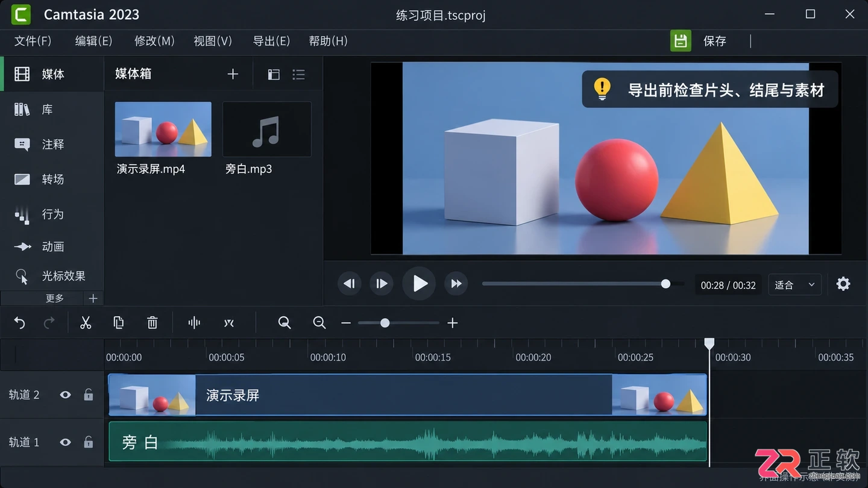
Task: Click the lightbulb tip icon in preview
Action: tap(602, 89)
